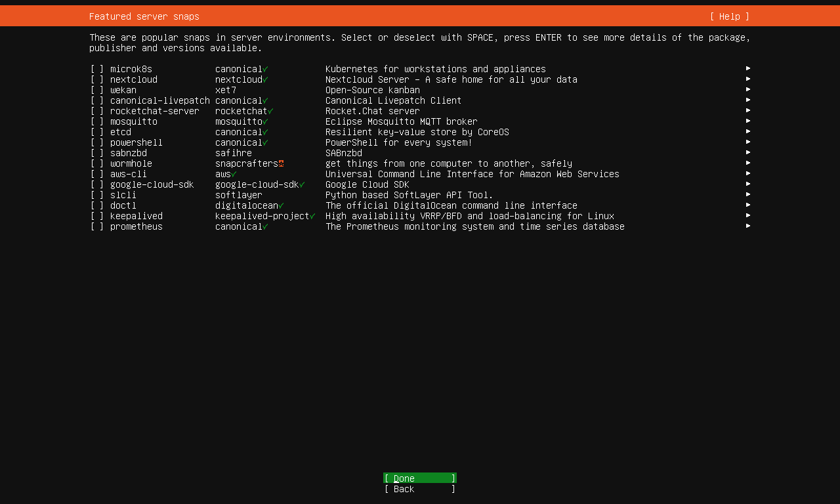Open details arrow for the etcd row
Screen dimensions: 840x504
click(x=748, y=131)
